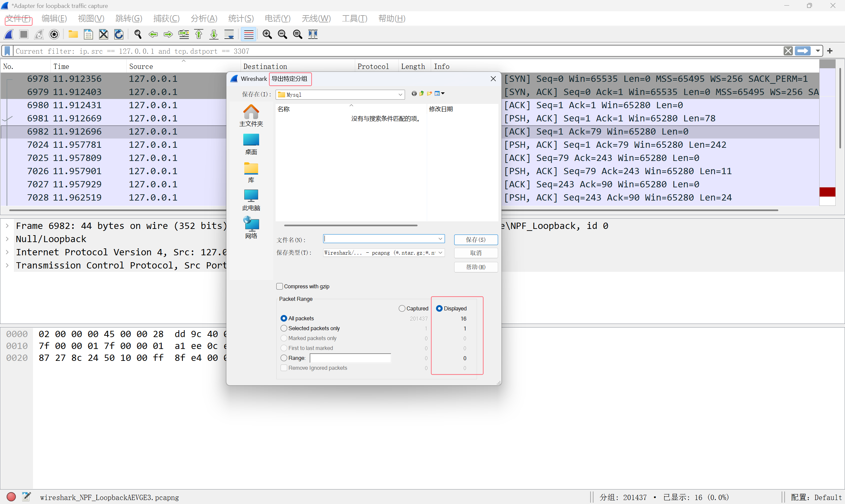
Task: Expand the Mysql folder location dropdown
Action: click(400, 95)
